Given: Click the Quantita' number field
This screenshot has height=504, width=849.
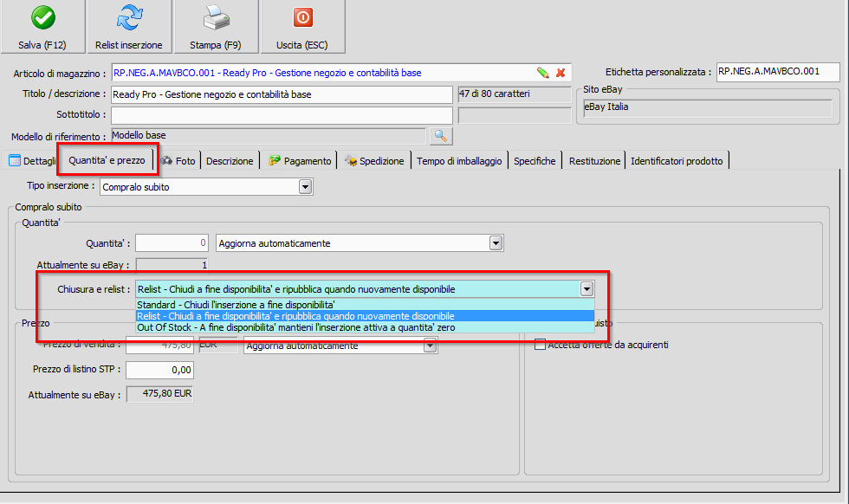Looking at the screenshot, I should tap(172, 243).
